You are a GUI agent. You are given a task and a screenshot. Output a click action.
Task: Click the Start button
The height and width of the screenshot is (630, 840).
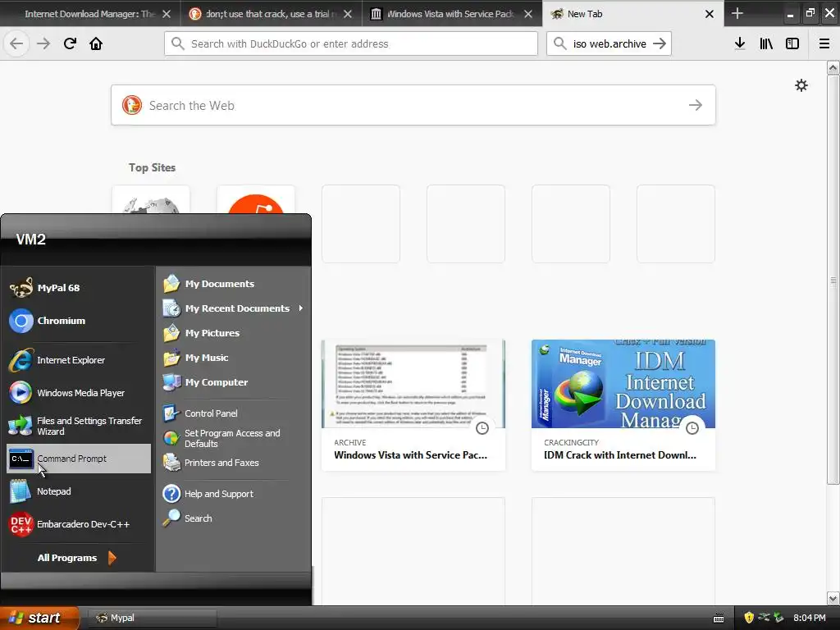[x=39, y=618]
